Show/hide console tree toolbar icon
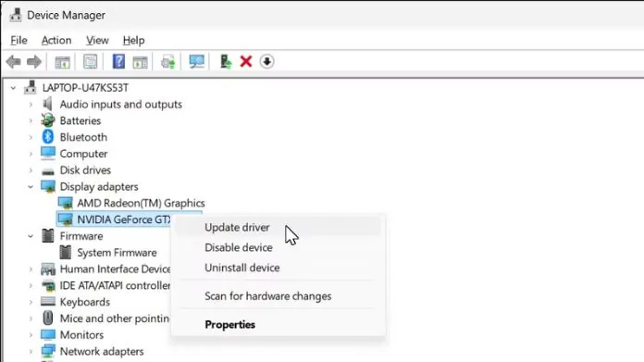This screenshot has width=644, height=362. (62, 62)
